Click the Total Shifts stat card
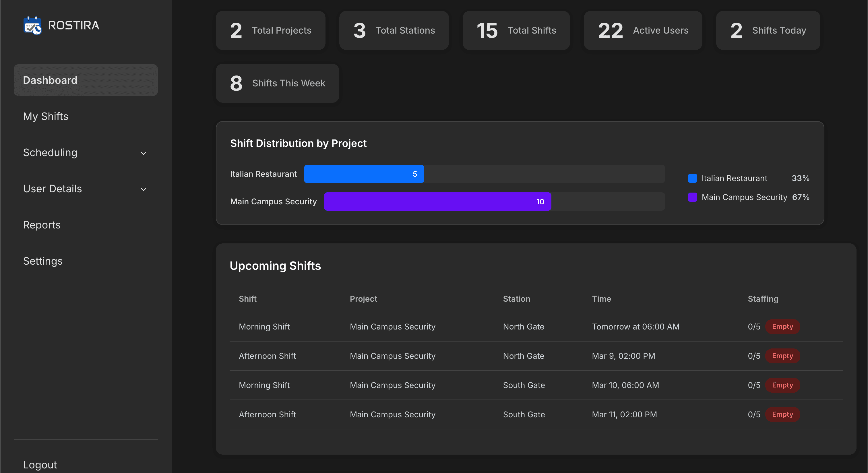The image size is (868, 473). click(516, 30)
